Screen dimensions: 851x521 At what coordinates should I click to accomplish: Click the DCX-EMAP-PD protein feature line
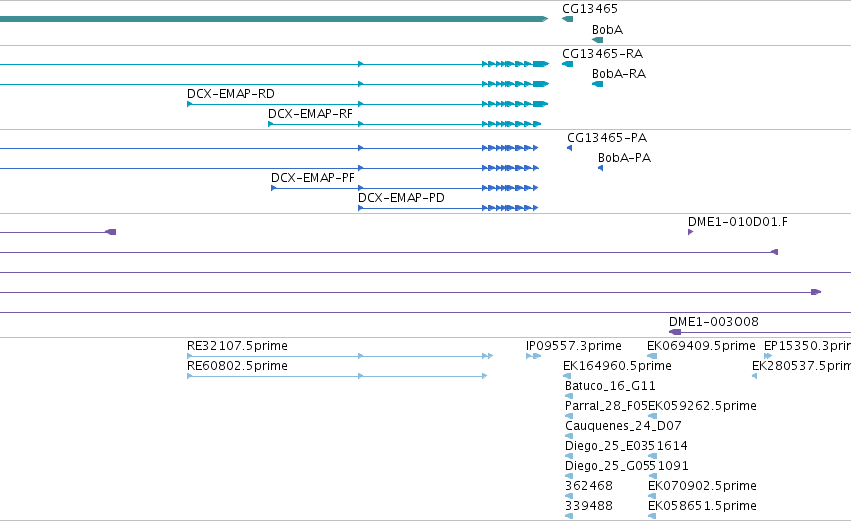coord(448,208)
